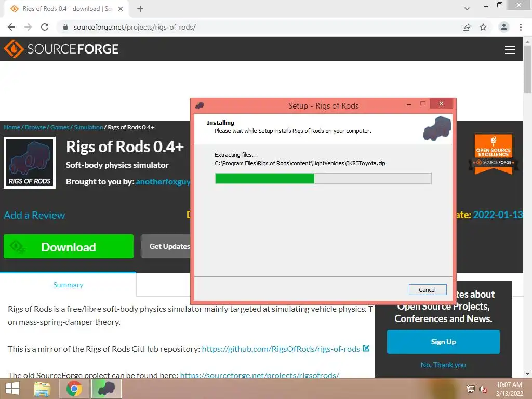The image size is (532, 399).
Task: Select the Summary tab
Action: (x=68, y=285)
